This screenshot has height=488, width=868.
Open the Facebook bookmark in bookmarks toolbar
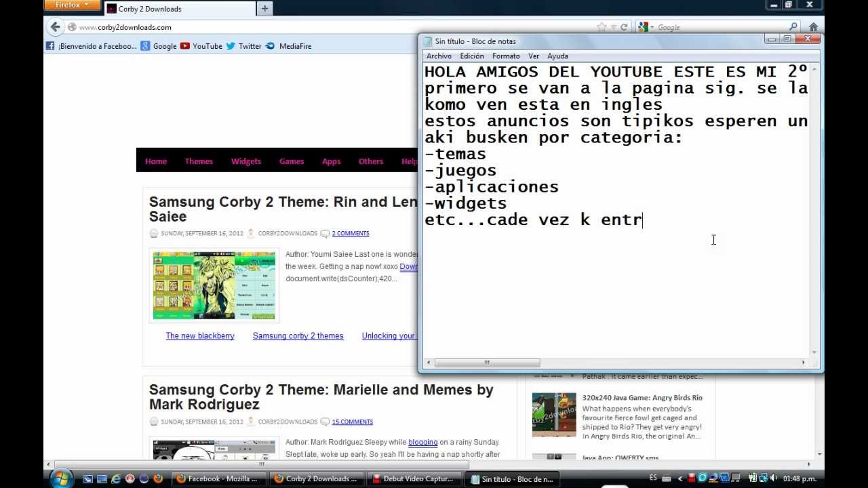pos(91,46)
